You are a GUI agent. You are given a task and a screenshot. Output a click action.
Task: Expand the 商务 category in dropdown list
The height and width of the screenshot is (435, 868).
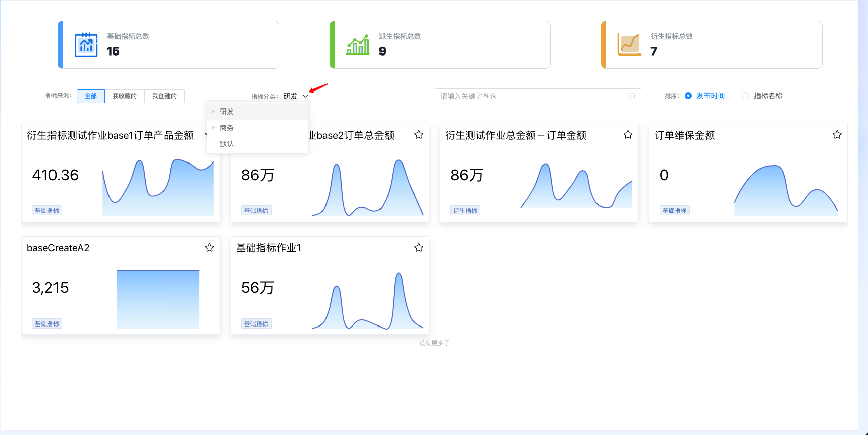(x=214, y=128)
